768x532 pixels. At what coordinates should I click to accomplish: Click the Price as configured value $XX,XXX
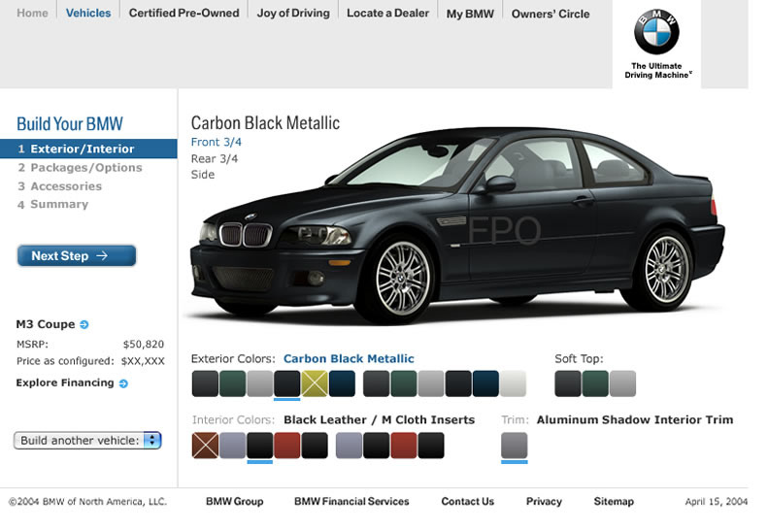[143, 361]
